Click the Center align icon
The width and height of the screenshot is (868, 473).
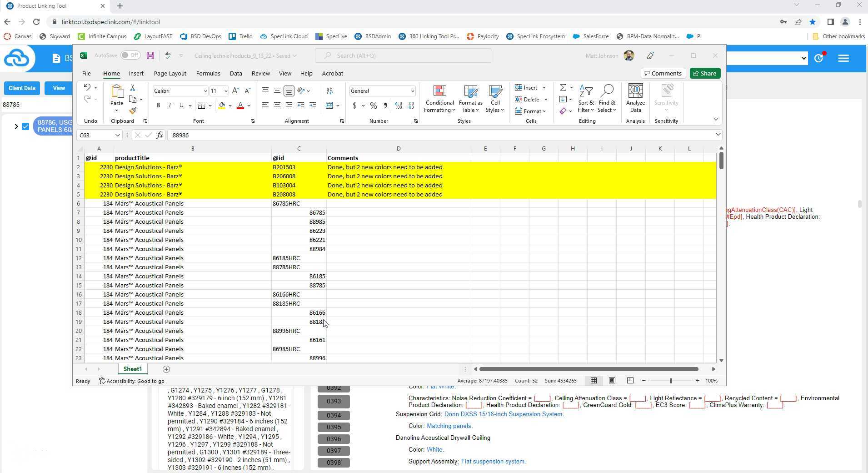(277, 106)
